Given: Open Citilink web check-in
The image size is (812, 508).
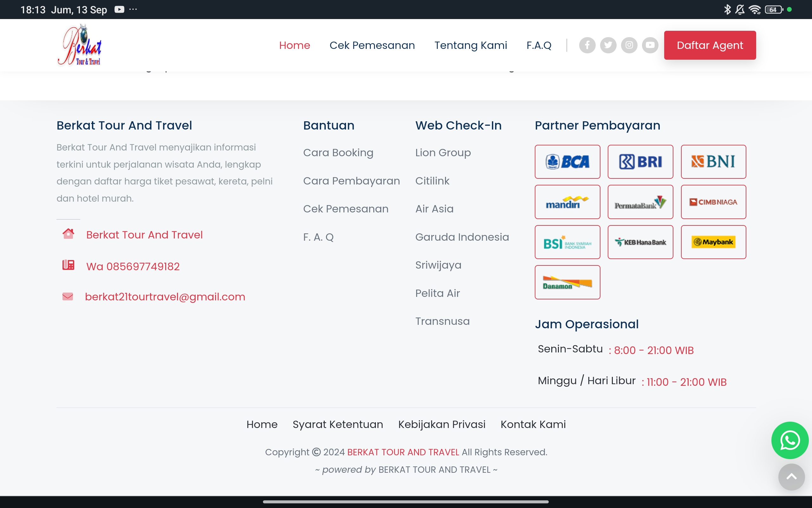Looking at the screenshot, I should pyautogui.click(x=432, y=181).
